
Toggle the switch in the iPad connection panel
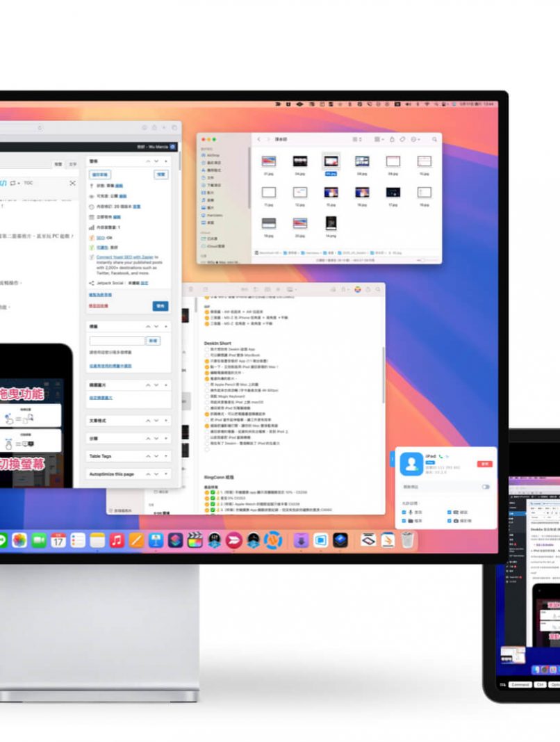pos(486,487)
